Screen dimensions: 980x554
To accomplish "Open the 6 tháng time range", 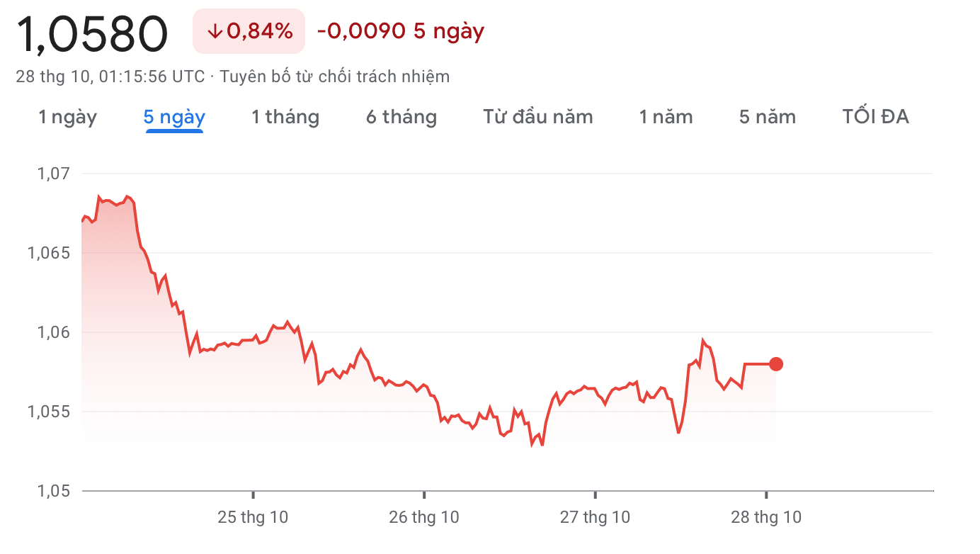I will pyautogui.click(x=401, y=117).
